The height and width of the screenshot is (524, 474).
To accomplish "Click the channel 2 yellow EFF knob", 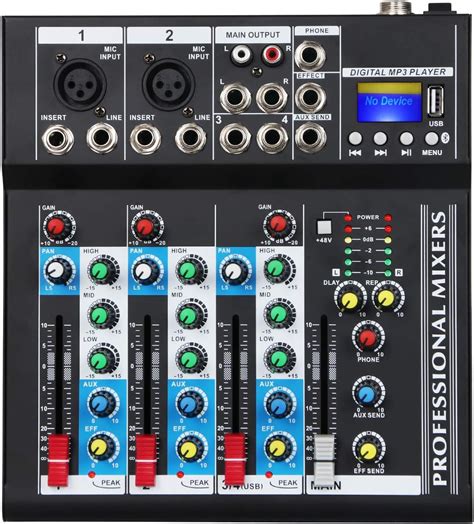I will pyautogui.click(x=191, y=448).
